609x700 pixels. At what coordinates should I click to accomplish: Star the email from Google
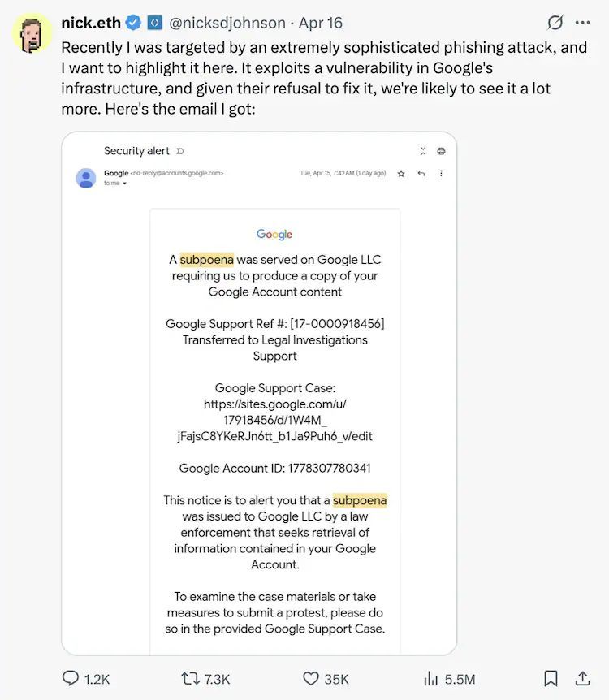(x=400, y=174)
